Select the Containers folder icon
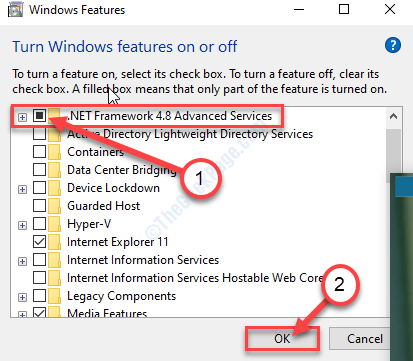413x361 pixels. [x=55, y=152]
